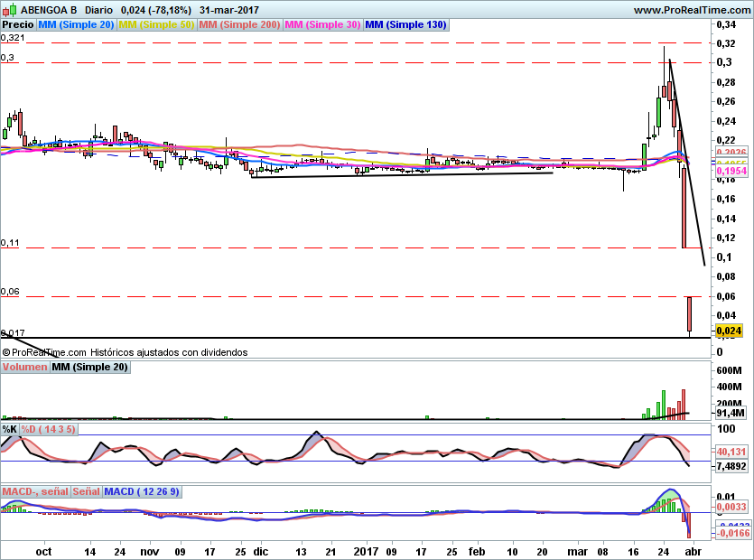Click the Señal label in MACD panel
Viewport: 754px width, 560px height.
pyautogui.click(x=87, y=491)
